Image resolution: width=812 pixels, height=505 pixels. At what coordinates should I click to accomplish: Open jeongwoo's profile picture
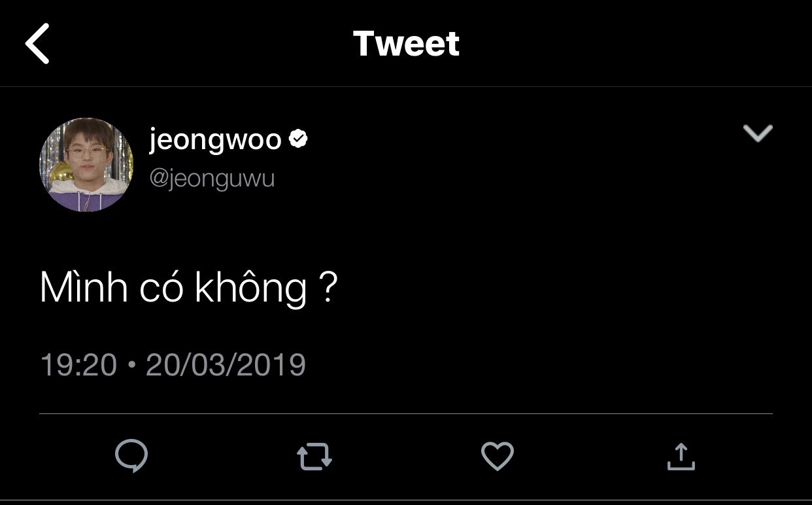click(x=86, y=165)
